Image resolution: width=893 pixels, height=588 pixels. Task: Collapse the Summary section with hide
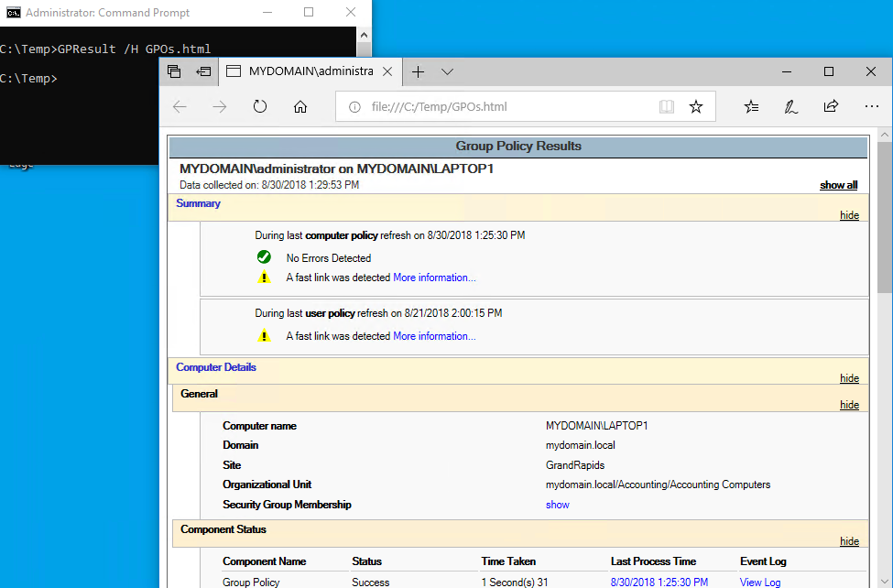point(849,215)
